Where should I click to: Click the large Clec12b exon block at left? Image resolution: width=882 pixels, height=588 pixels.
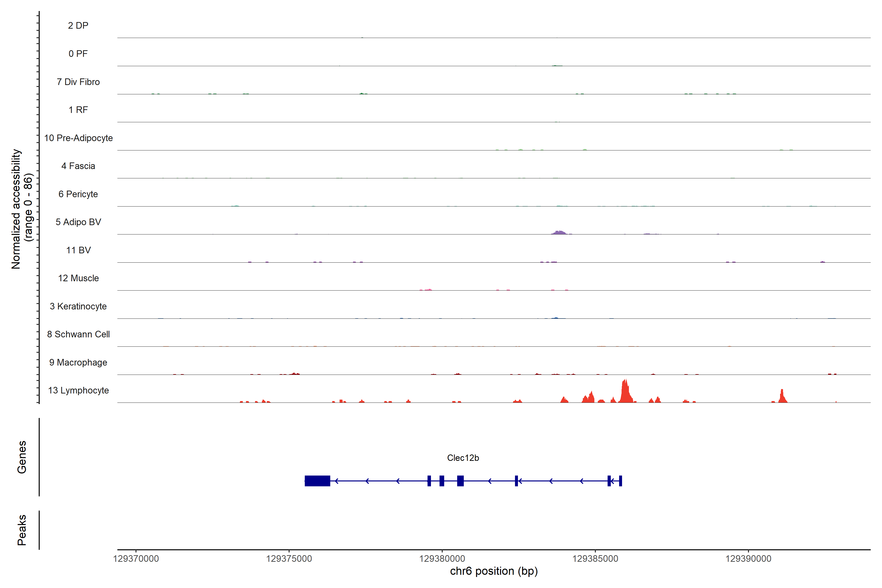(317, 481)
